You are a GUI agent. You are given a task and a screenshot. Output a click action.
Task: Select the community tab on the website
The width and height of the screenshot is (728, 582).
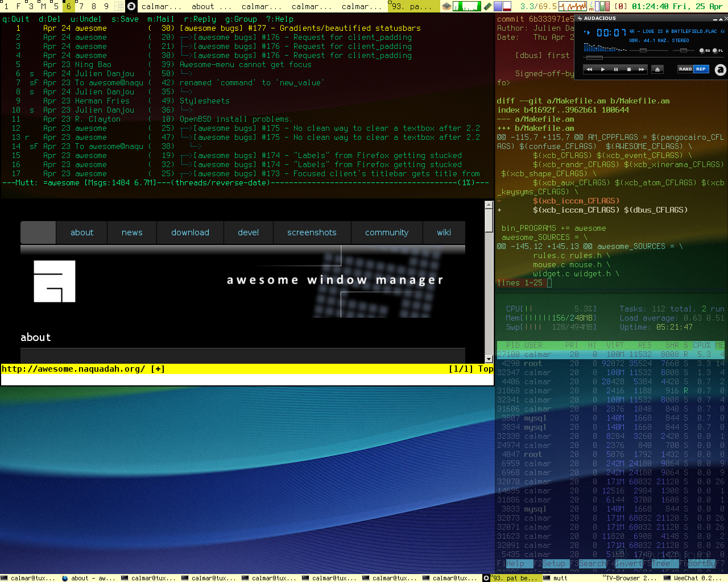(387, 232)
